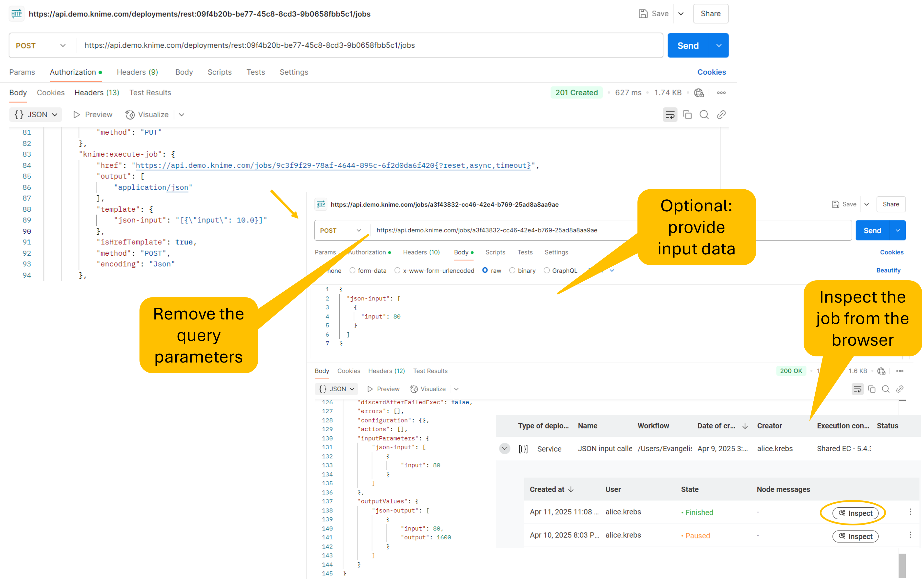
Task: Open the Headers (10) tab in second request
Action: (x=421, y=252)
